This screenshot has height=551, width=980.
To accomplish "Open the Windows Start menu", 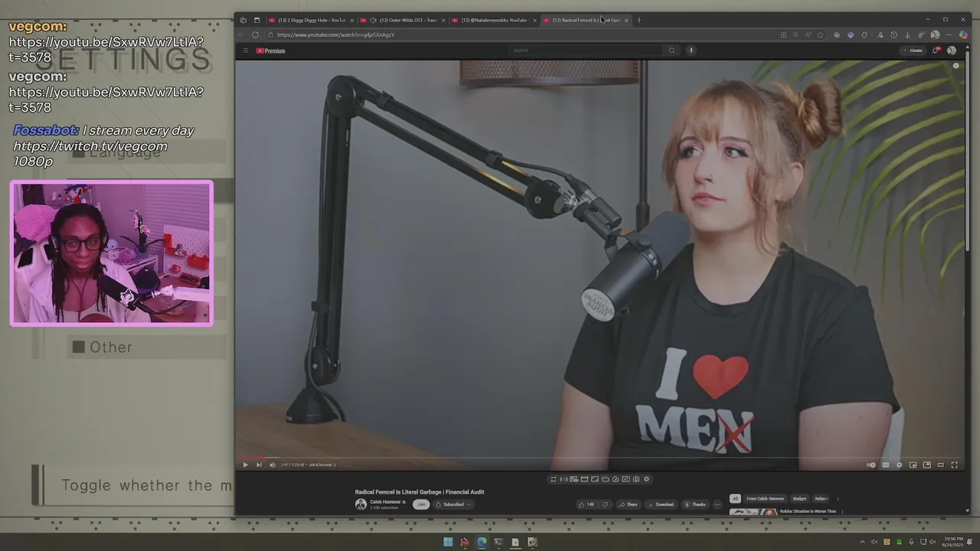I will tap(448, 542).
